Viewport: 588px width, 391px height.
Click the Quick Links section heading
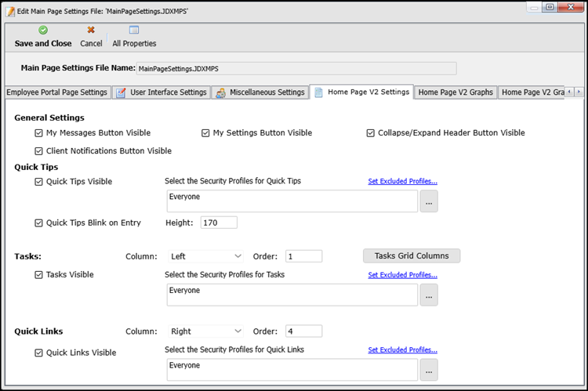38,331
